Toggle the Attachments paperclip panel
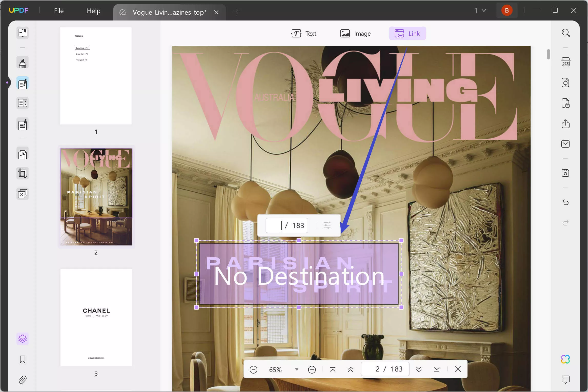This screenshot has width=588, height=392. 23,380
